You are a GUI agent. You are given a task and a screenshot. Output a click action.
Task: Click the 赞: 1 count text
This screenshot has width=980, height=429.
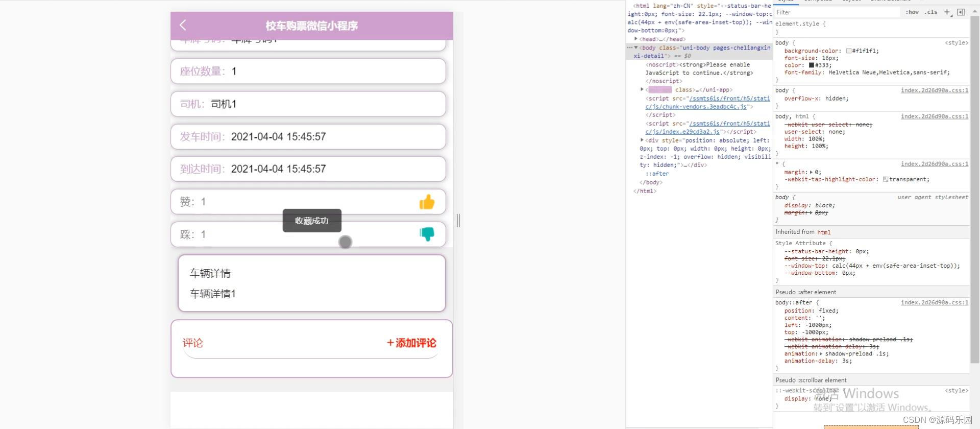pos(193,202)
